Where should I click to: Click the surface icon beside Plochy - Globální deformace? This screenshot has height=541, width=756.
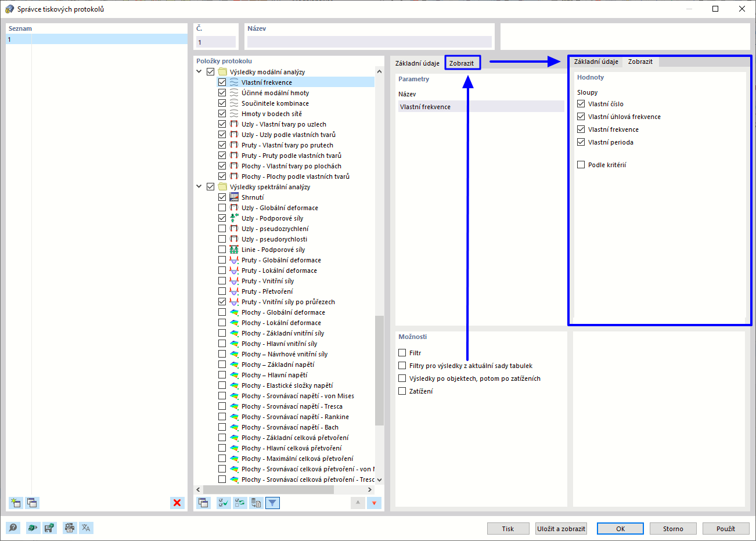(x=234, y=312)
